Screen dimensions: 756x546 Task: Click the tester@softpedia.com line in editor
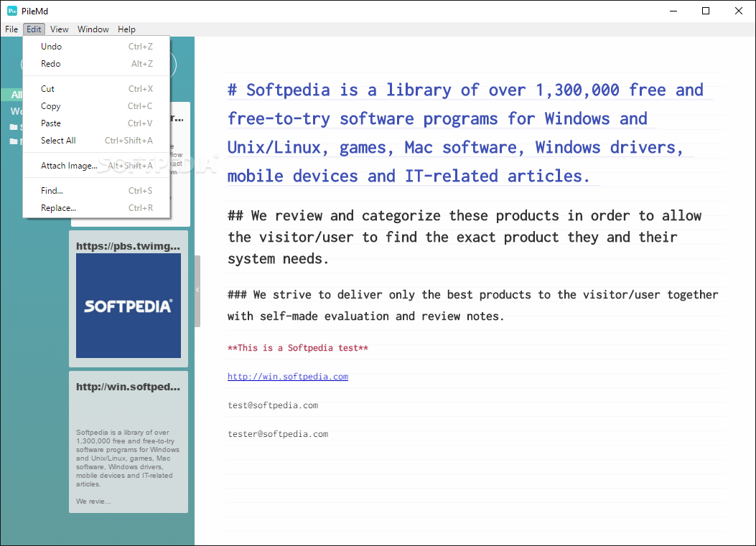point(278,434)
